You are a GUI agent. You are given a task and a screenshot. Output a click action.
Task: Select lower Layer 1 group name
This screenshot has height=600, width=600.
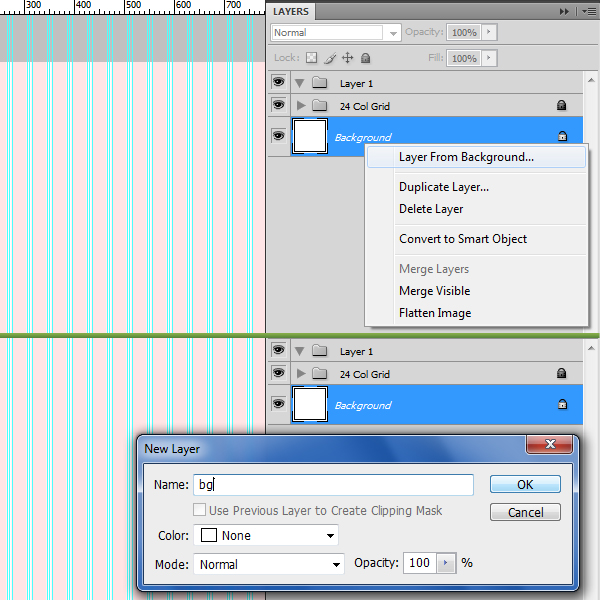[x=356, y=351]
